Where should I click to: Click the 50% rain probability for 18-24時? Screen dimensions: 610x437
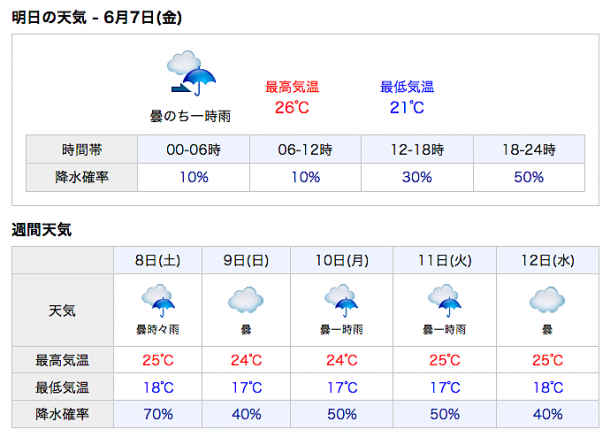[x=529, y=177]
